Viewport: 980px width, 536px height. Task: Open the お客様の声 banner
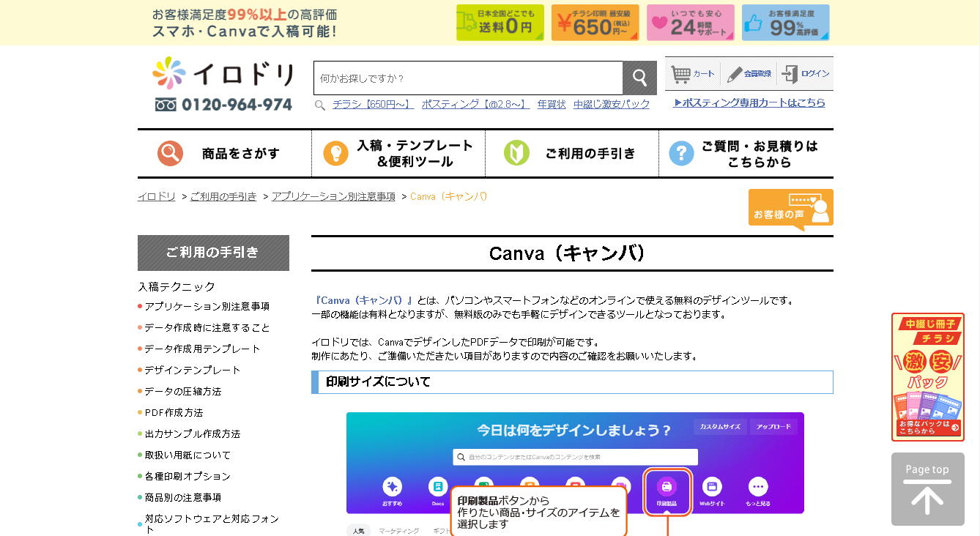tap(791, 209)
